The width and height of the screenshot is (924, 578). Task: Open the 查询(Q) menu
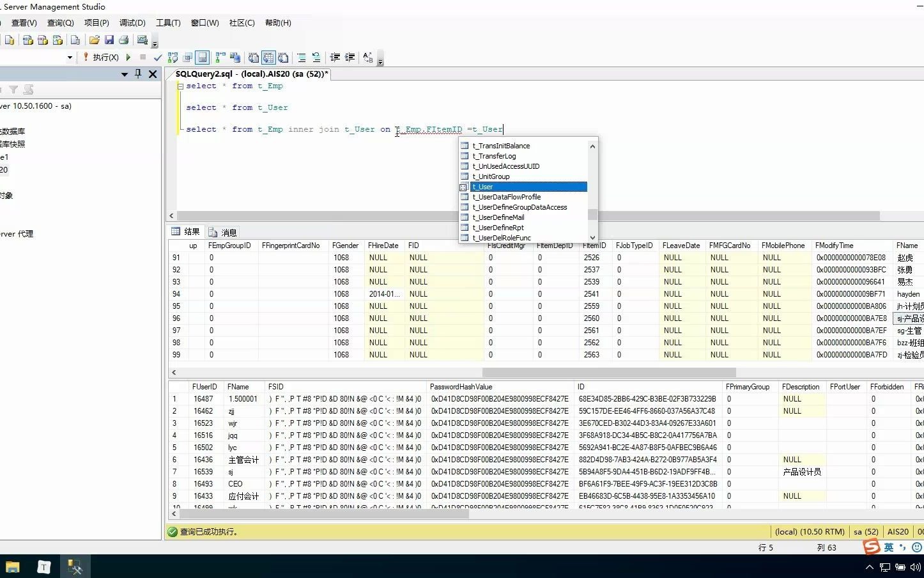click(61, 22)
